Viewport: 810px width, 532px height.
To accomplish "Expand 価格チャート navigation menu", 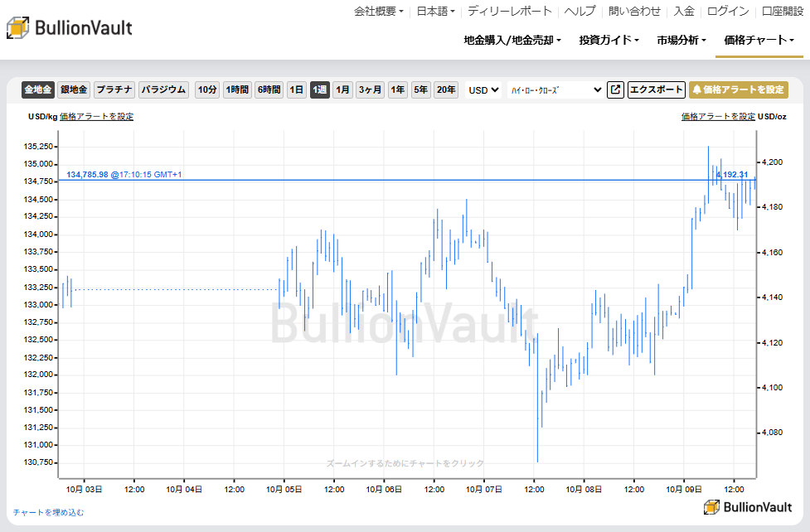I will pyautogui.click(x=759, y=40).
